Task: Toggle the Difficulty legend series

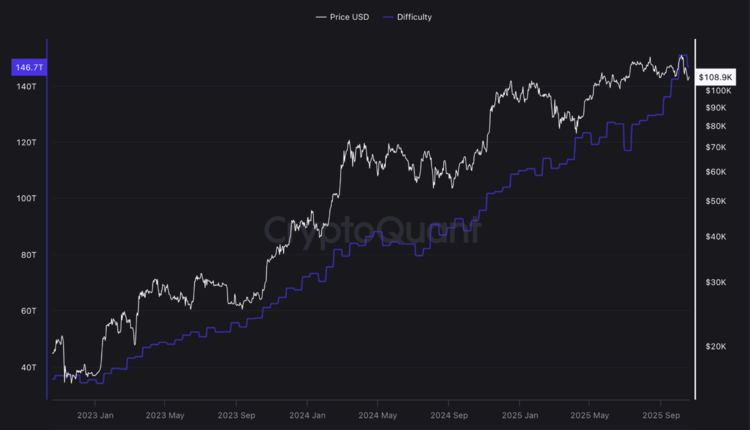Action: (x=414, y=17)
